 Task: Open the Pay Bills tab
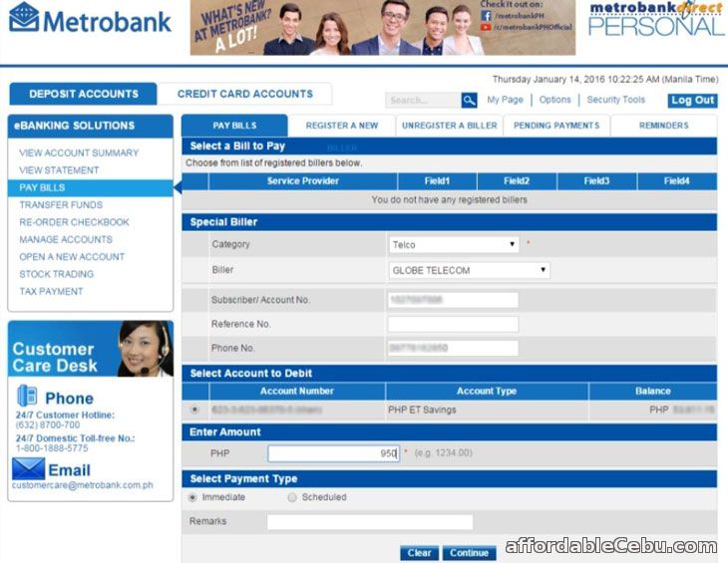(x=234, y=126)
